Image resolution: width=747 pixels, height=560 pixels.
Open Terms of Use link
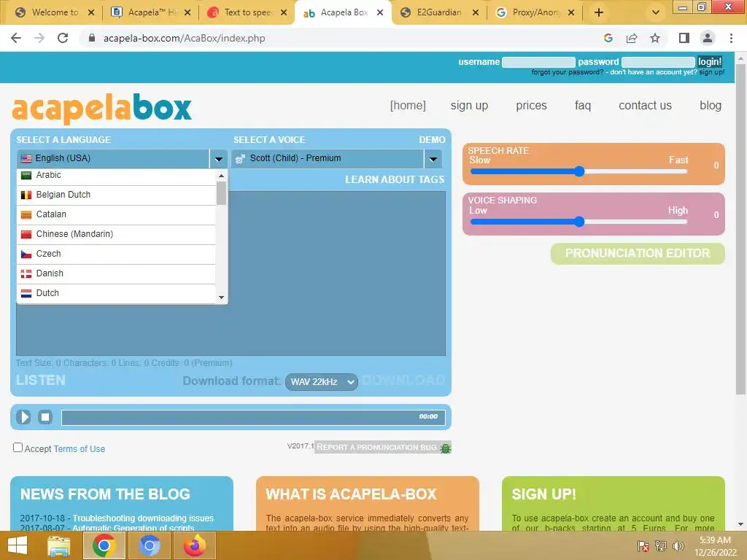(x=79, y=448)
